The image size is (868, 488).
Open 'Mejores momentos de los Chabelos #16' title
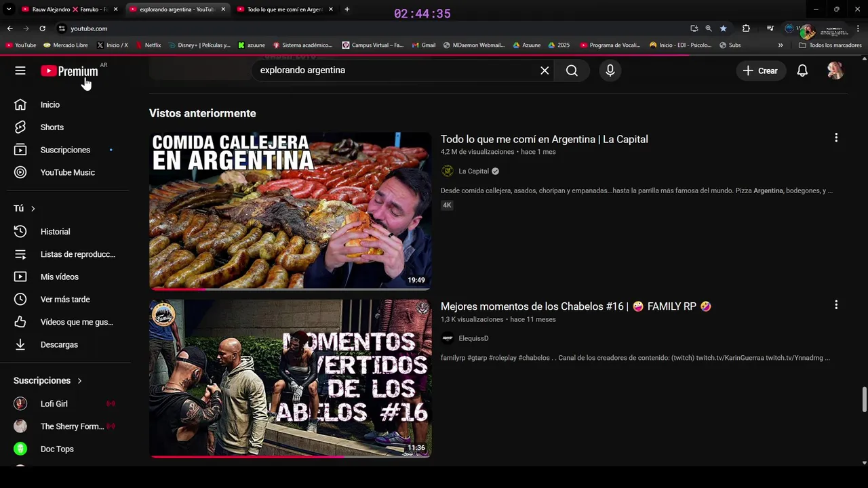(576, 306)
